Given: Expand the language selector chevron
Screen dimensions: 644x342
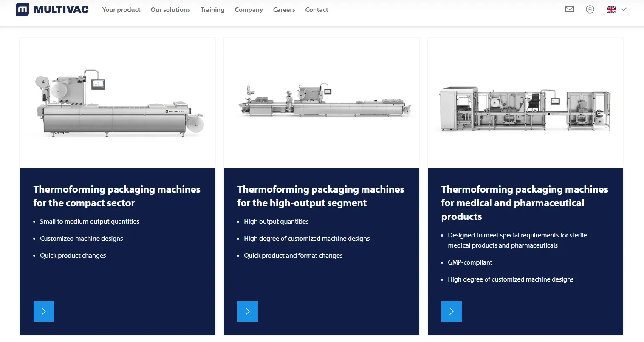Looking at the screenshot, I should [623, 9].
